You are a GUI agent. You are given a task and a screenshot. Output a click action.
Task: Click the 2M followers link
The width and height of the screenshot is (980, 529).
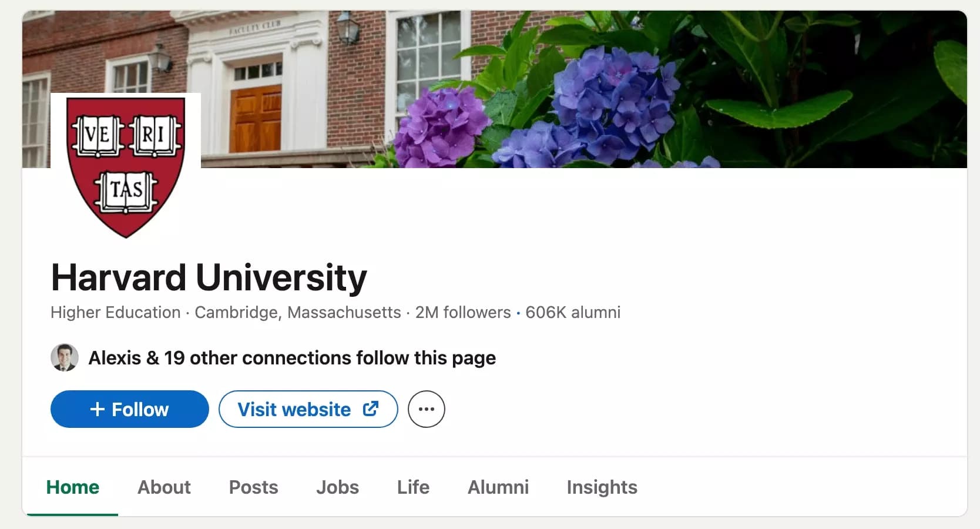[462, 312]
